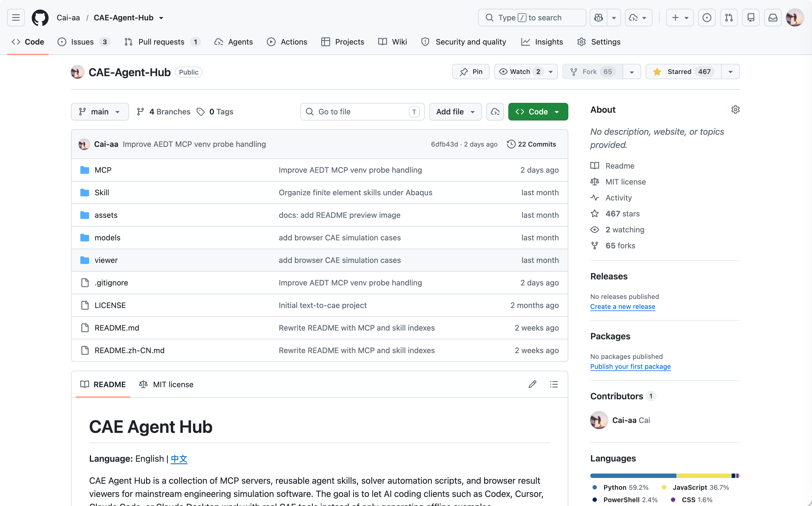Open the repositories icon in the header
This screenshot has width=812, height=506.
point(751,17)
